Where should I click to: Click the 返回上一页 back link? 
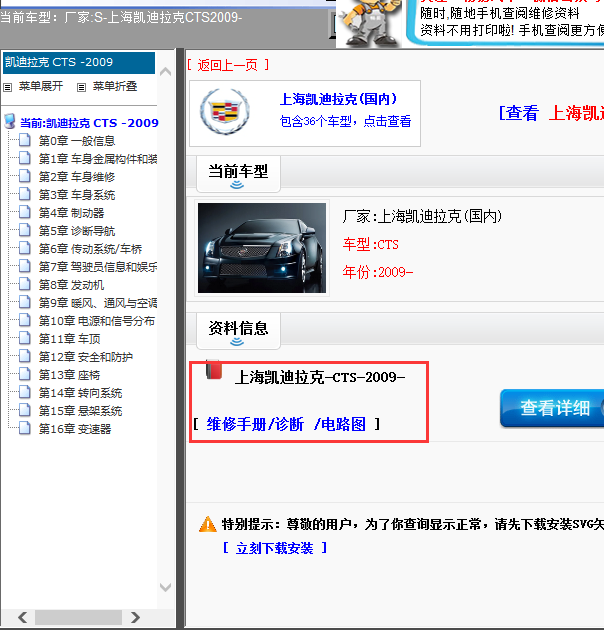[x=228, y=65]
